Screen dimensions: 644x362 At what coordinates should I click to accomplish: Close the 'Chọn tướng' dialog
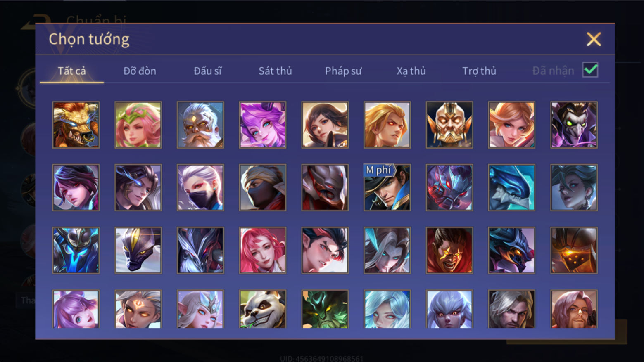[x=594, y=39]
